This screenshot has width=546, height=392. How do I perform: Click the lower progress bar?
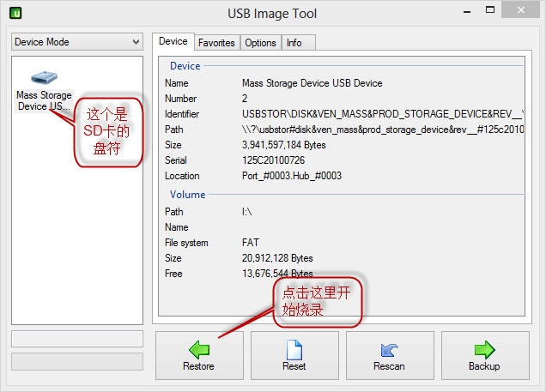pos(77,362)
